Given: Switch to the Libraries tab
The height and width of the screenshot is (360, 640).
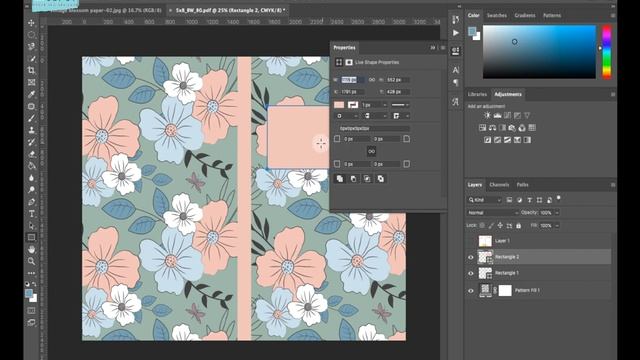Looking at the screenshot, I should coord(477,94).
